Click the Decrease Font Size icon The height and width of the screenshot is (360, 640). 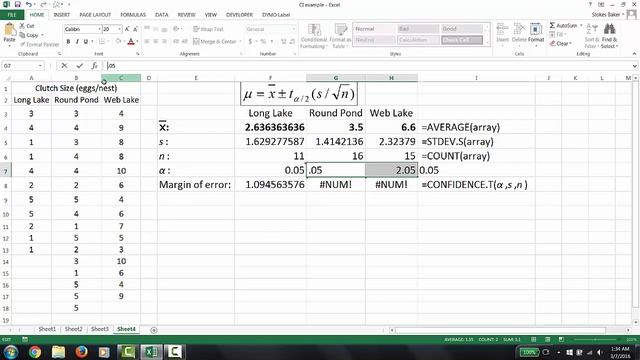[136, 29]
